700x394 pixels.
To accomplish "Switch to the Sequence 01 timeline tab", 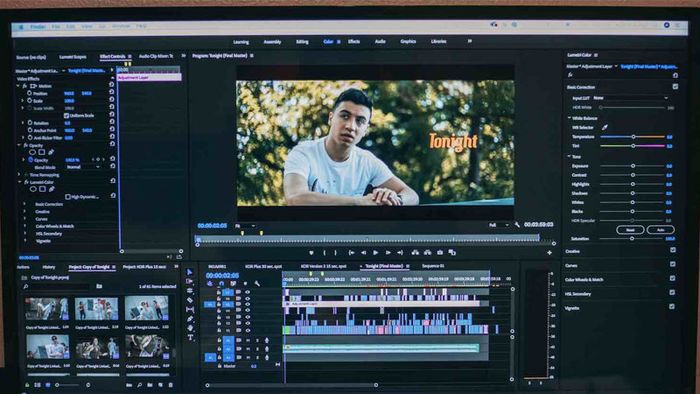I will pos(433,266).
